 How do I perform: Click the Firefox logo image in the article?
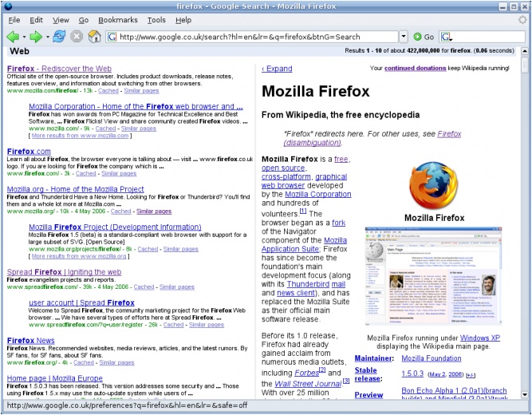point(435,185)
